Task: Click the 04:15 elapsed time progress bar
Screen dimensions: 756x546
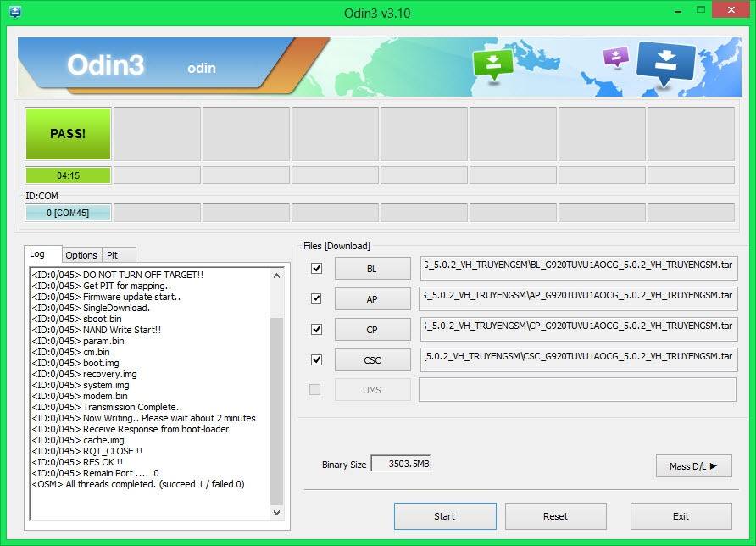Action: [68, 175]
